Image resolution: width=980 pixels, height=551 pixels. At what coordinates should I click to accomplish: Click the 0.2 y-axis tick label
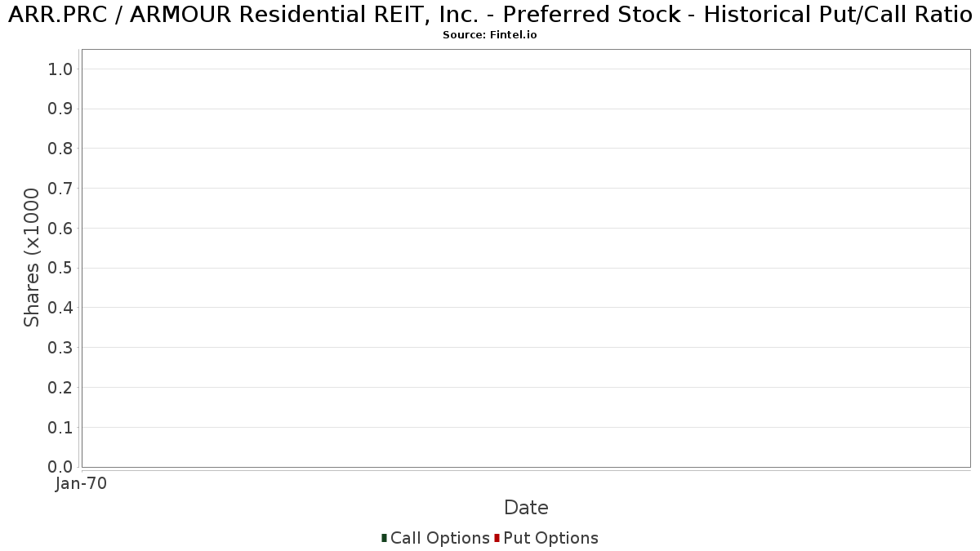pyautogui.click(x=60, y=388)
